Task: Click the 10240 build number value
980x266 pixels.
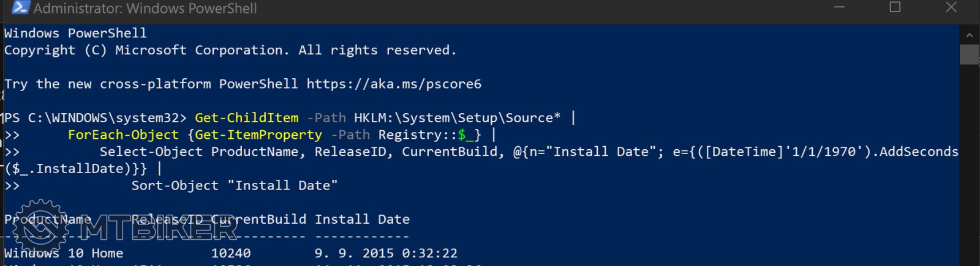Action: point(231,253)
